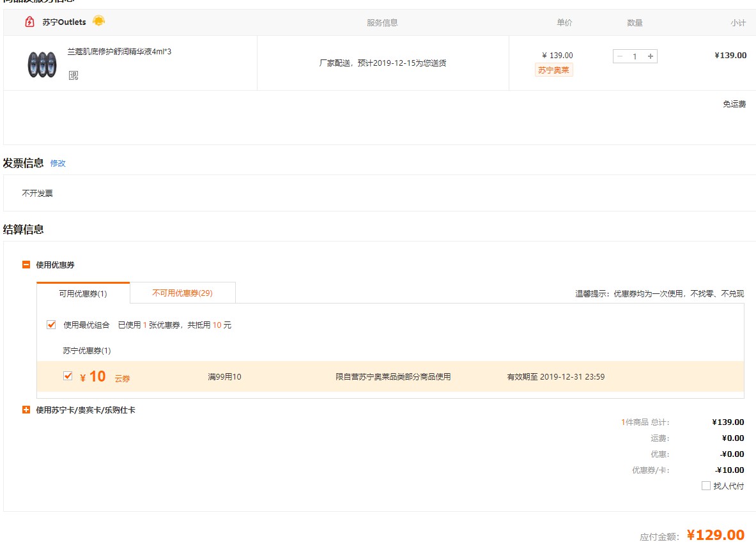Collapse the 使用优惠券 section
The image size is (756, 547).
[26, 265]
